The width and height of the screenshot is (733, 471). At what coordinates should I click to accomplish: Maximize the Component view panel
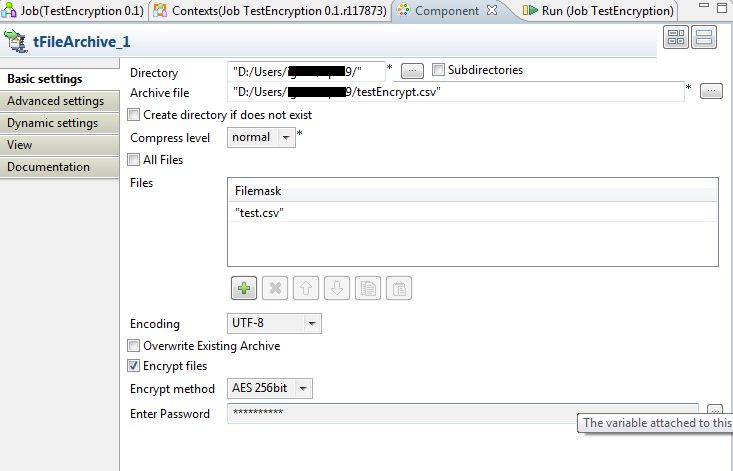point(722,8)
